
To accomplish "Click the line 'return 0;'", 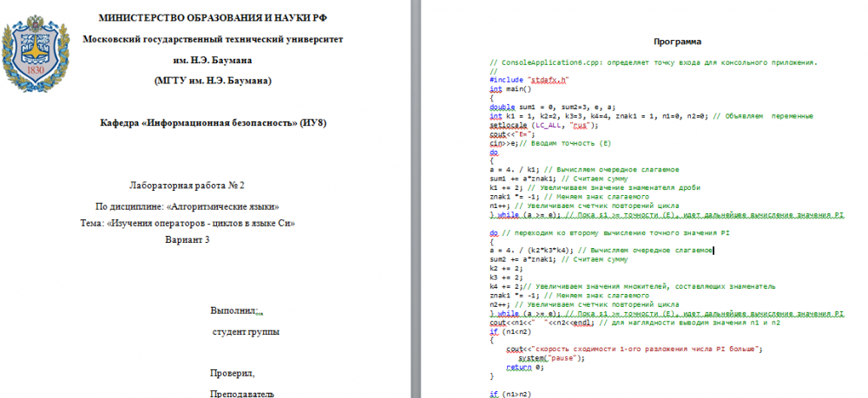I will coord(525,367).
